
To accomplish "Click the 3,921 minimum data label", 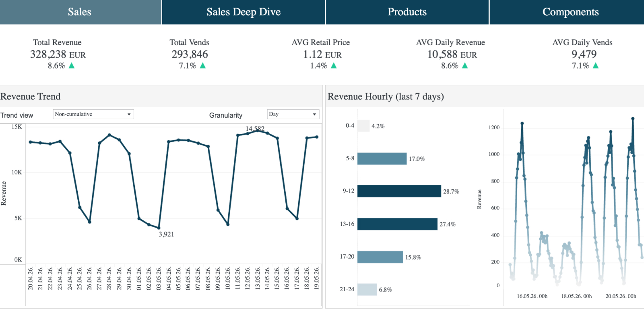I will [166, 234].
